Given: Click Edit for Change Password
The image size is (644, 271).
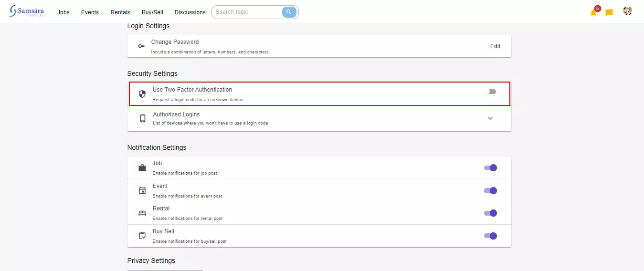Looking at the screenshot, I should [496, 46].
